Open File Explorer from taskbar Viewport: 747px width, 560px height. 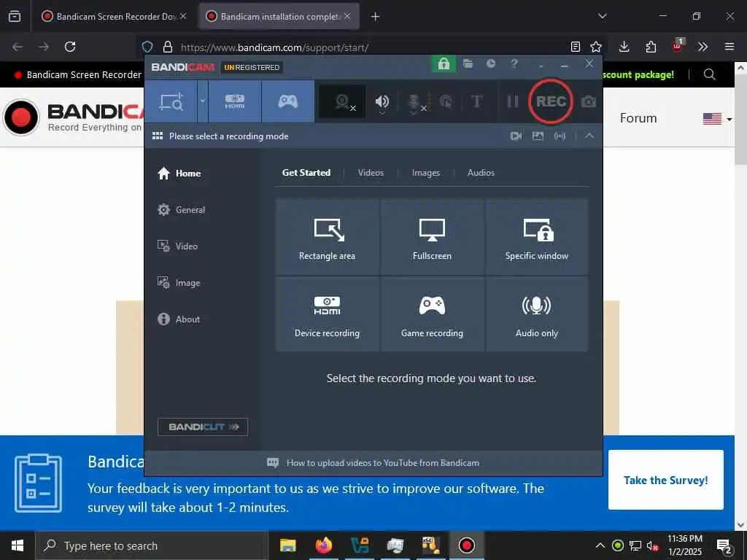287,545
